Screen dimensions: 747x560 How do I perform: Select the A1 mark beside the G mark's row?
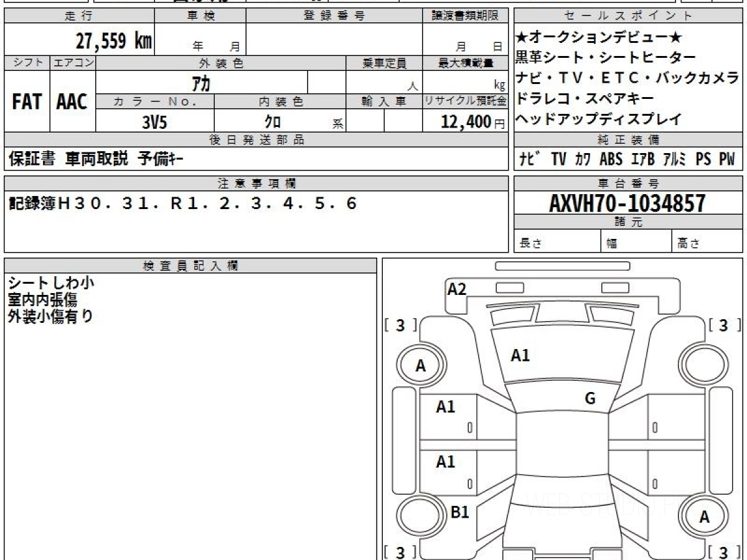(x=445, y=406)
